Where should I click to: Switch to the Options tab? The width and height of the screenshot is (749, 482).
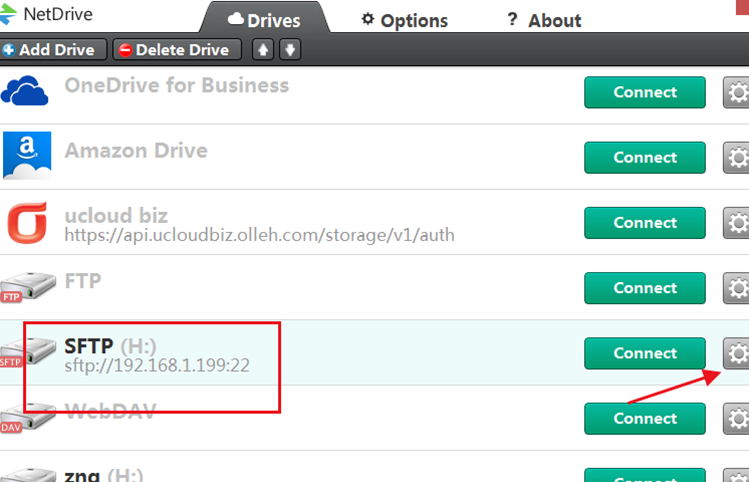pyautogui.click(x=405, y=20)
